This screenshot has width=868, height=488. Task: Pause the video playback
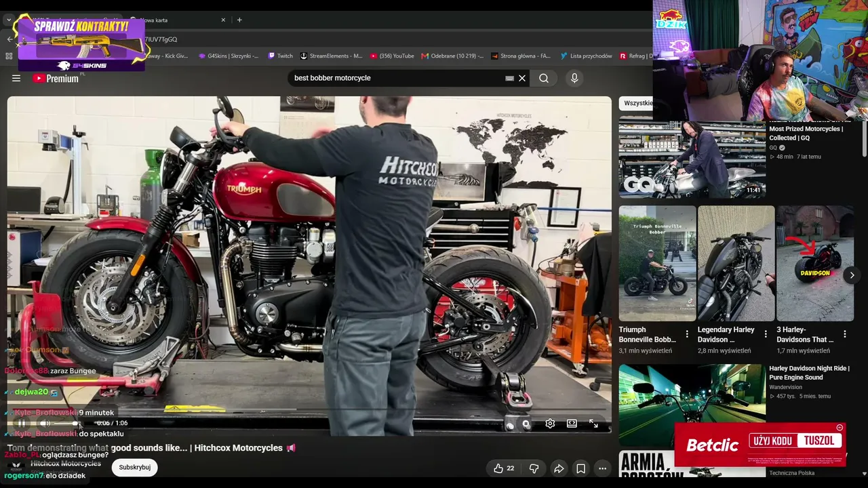coord(21,423)
